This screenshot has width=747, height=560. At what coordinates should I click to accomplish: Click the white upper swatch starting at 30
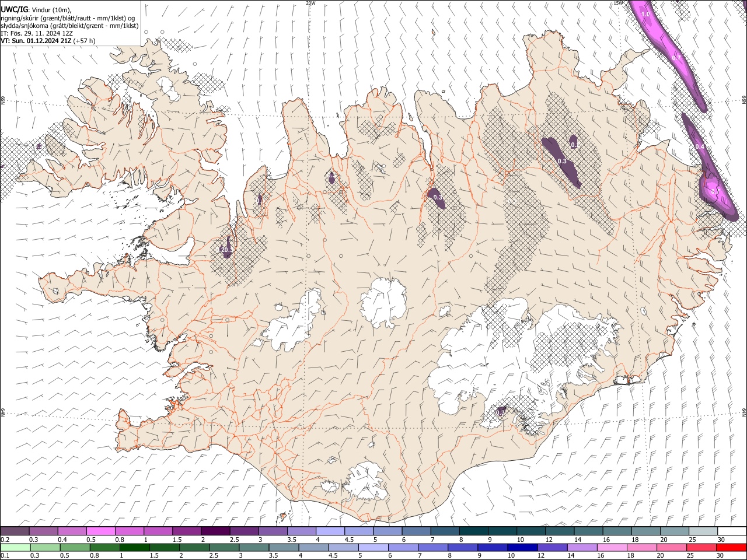click(731, 531)
